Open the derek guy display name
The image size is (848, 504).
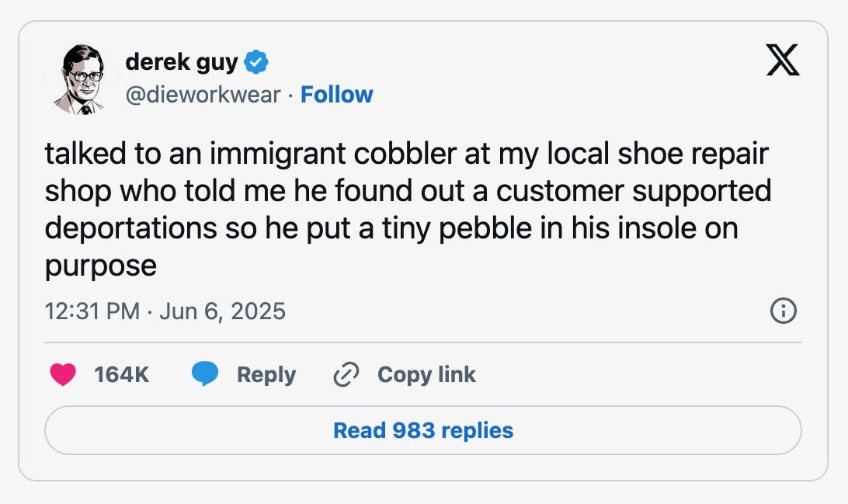point(182,63)
